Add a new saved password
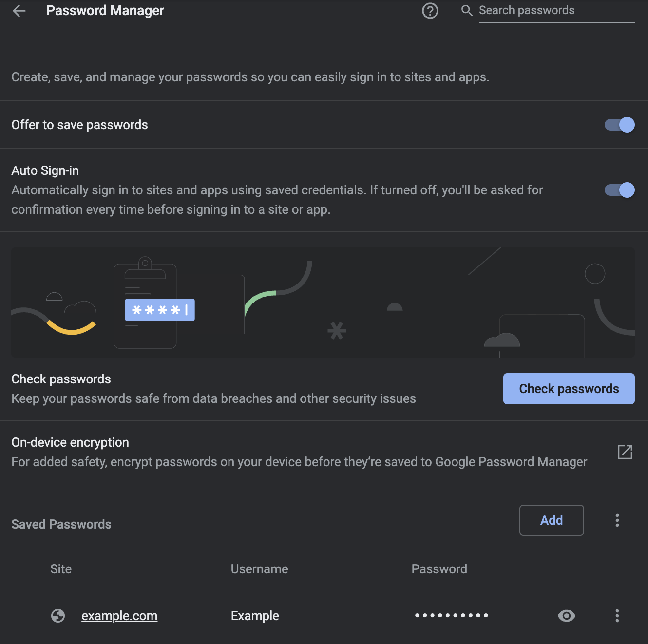 click(x=552, y=520)
